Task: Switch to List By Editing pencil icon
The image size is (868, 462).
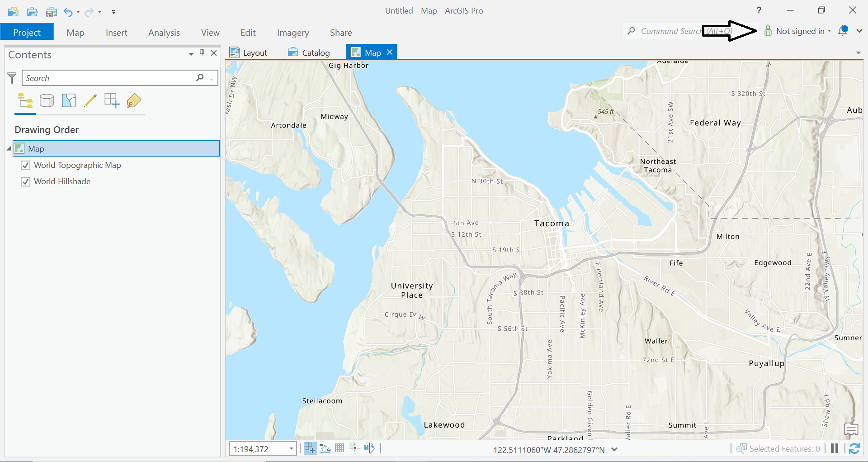Action: click(90, 100)
